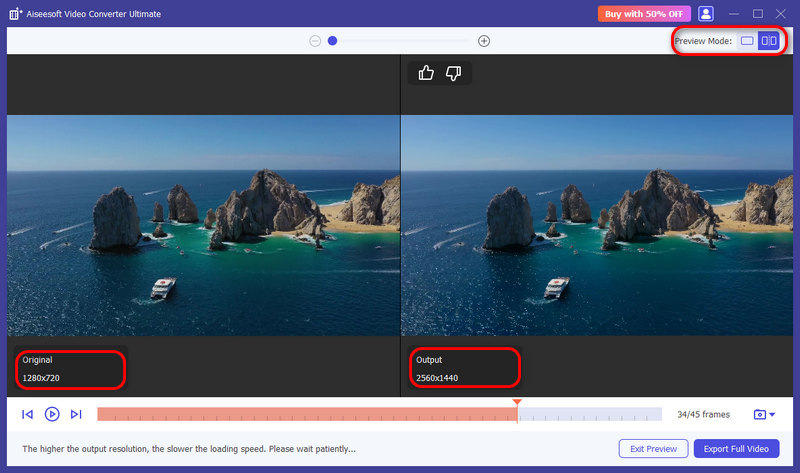This screenshot has height=473, width=800.
Task: Click the thumbs up feedback icon
Action: pyautogui.click(x=426, y=72)
